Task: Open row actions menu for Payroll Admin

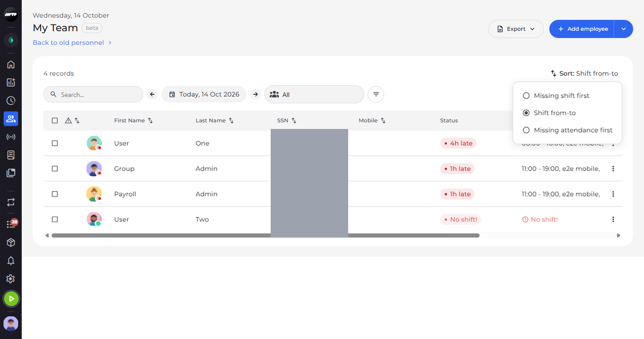Action: (x=613, y=194)
